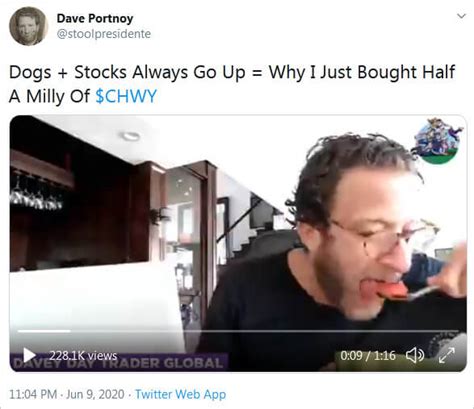Click the 228.1K views counter
This screenshot has width=474, height=409.
click(83, 355)
